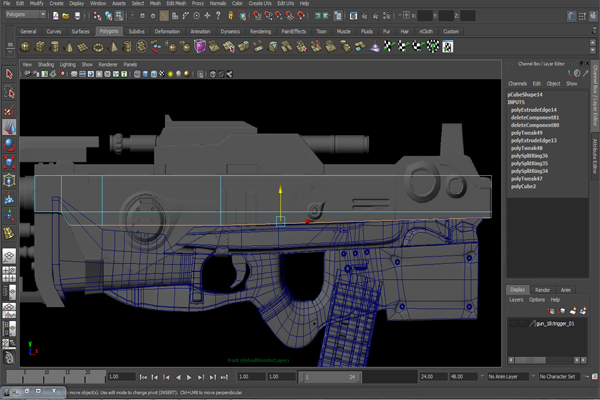Open the coordinate input mode dropdown arrow
Image resolution: width=600 pixels, height=400 pixels.
[x=399, y=16]
